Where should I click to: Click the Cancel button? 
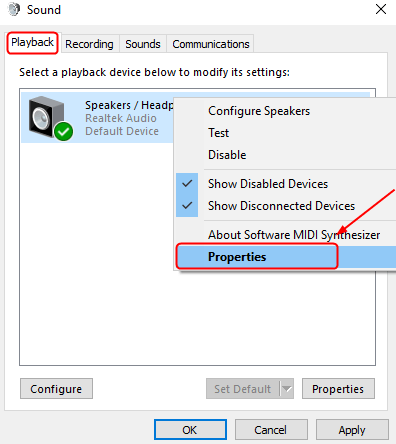(x=271, y=430)
